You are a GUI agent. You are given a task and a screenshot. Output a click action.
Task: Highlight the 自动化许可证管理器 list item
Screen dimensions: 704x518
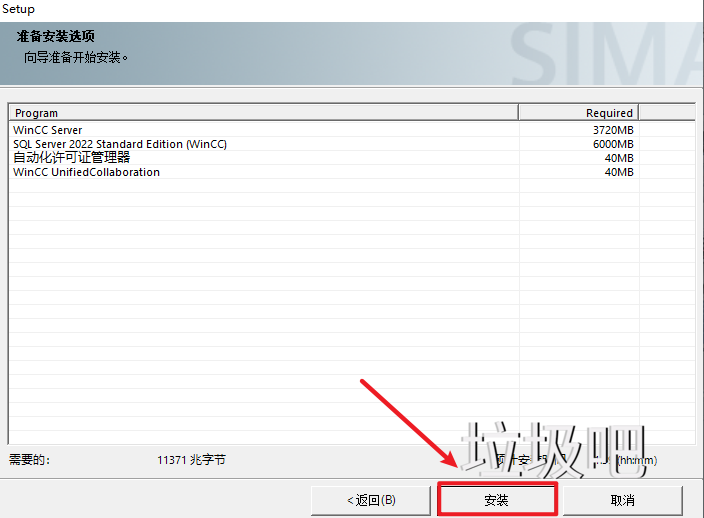tap(72, 158)
